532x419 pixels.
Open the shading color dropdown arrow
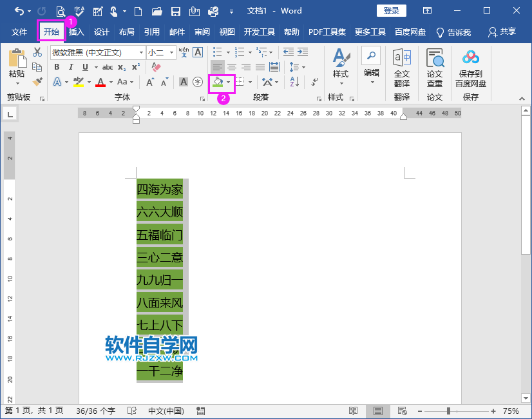point(229,82)
